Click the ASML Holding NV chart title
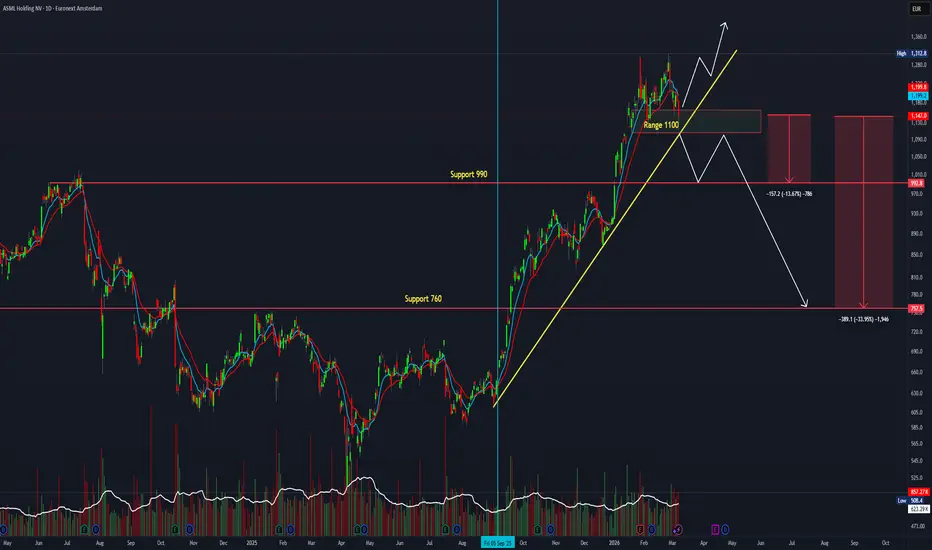This screenshot has height=550, width=932. (x=52, y=8)
